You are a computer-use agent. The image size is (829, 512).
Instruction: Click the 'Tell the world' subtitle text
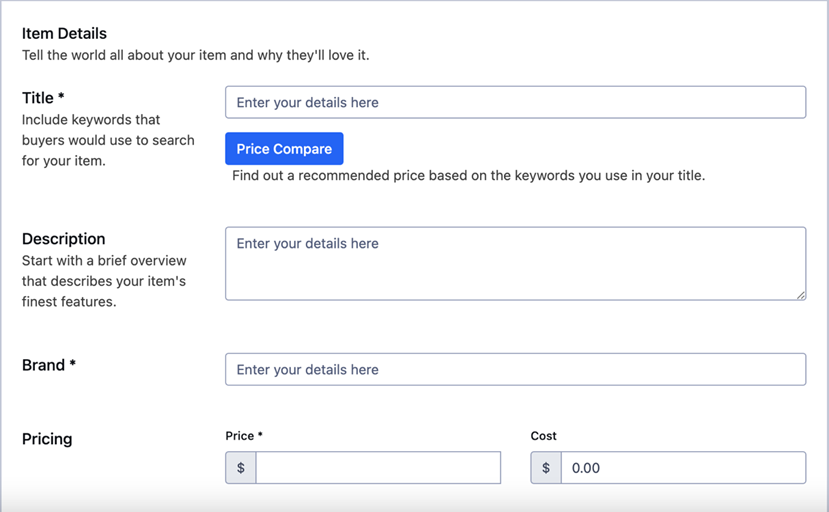coord(196,55)
